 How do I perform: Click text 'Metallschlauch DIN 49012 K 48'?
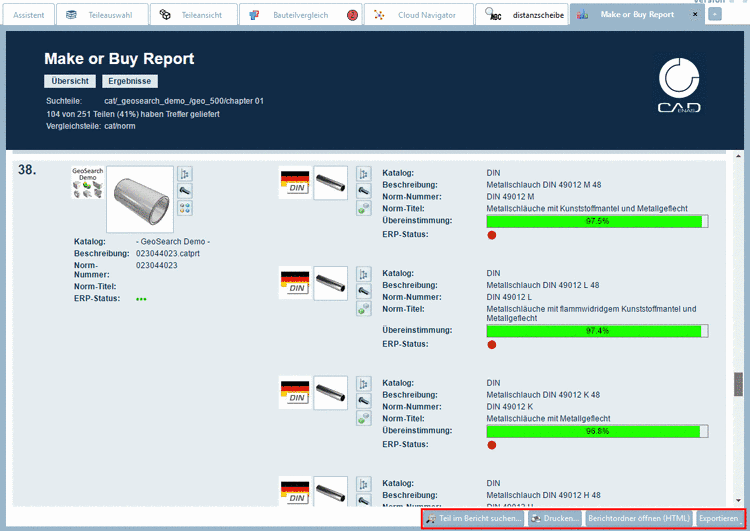[543, 395]
